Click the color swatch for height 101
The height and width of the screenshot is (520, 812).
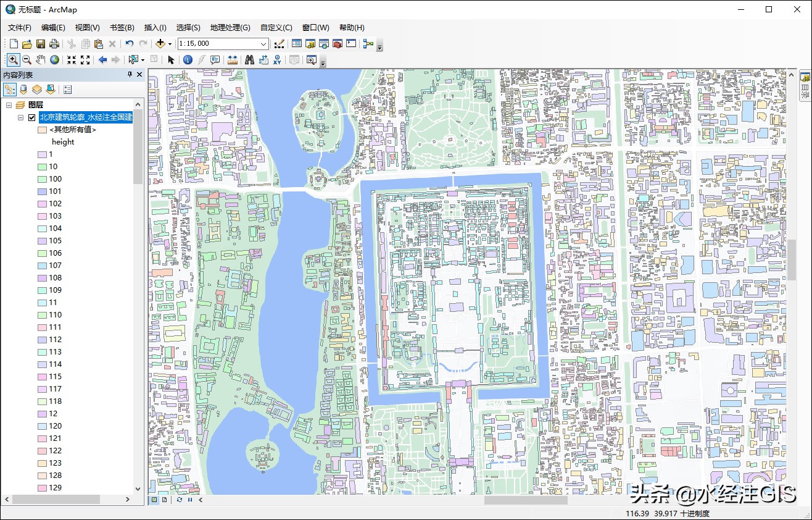42,191
